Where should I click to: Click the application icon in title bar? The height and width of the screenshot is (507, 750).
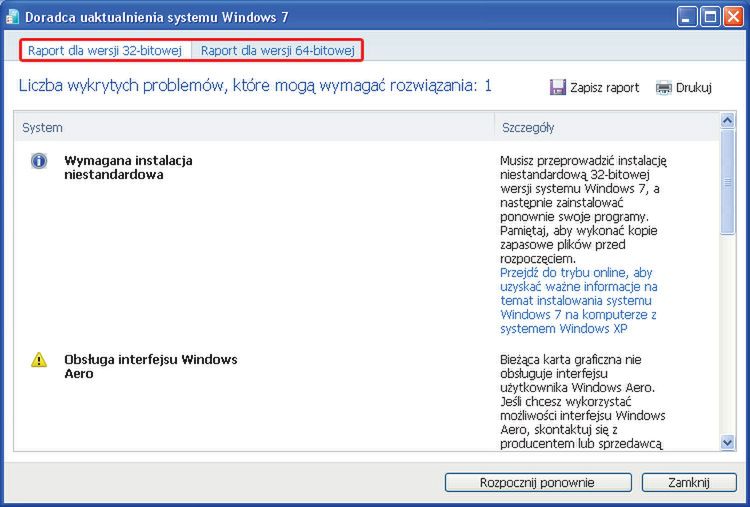tap(11, 17)
